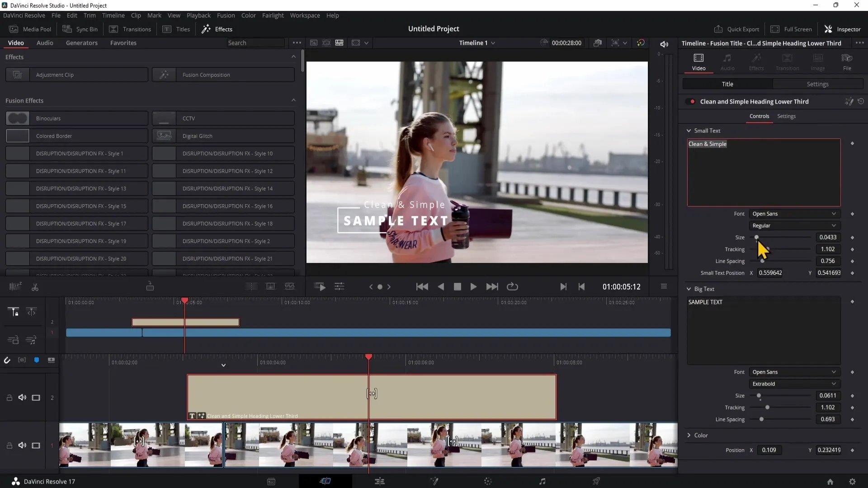This screenshot has height=488, width=868.
Task: Click the Quick Export icon top right
Action: pyautogui.click(x=719, y=29)
